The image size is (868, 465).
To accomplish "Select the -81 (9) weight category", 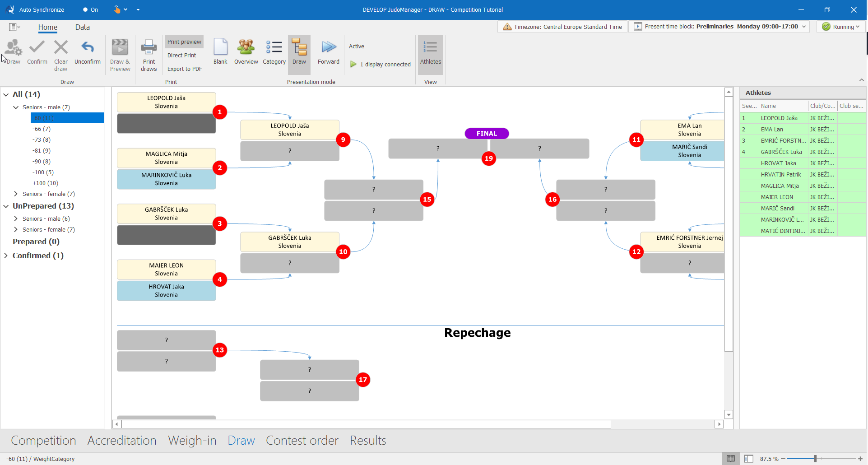I will pos(42,150).
